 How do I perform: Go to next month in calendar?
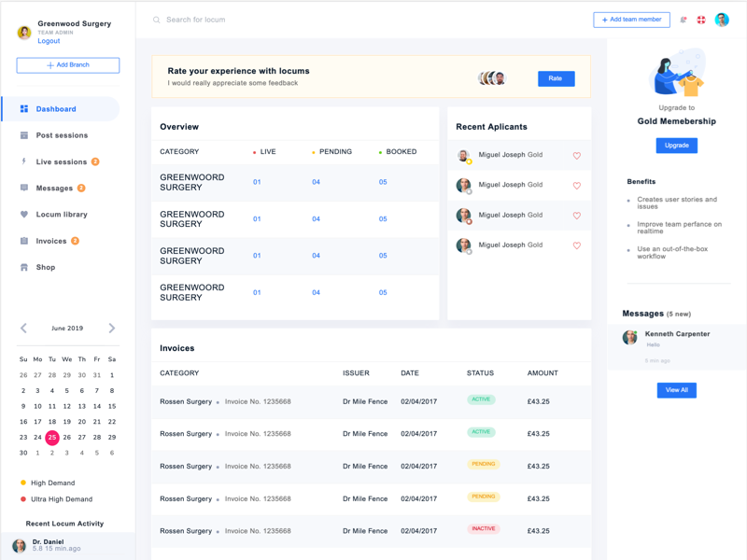coord(111,329)
